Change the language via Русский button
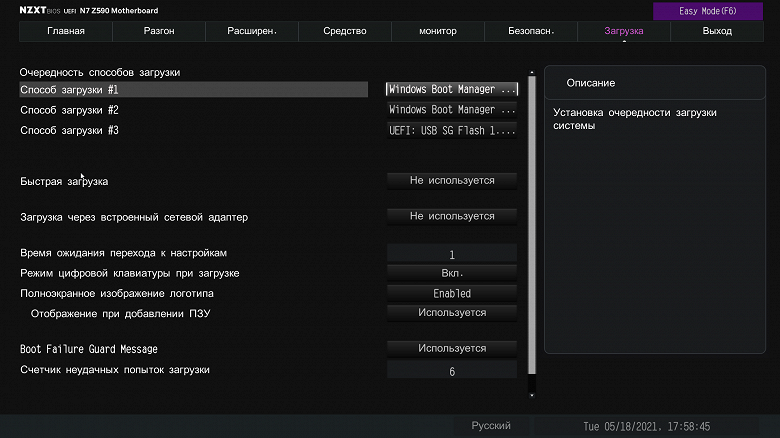780x438 pixels. (x=491, y=426)
